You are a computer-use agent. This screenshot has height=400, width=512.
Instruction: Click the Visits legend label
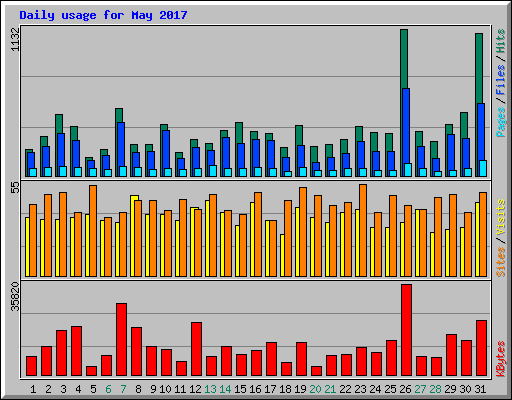point(501,217)
